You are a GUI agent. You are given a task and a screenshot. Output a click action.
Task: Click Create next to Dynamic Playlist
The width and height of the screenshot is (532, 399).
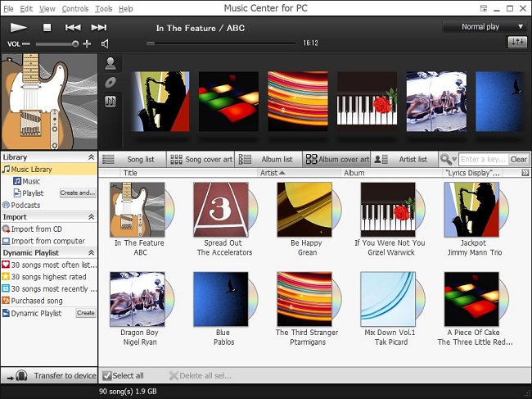[85, 313]
